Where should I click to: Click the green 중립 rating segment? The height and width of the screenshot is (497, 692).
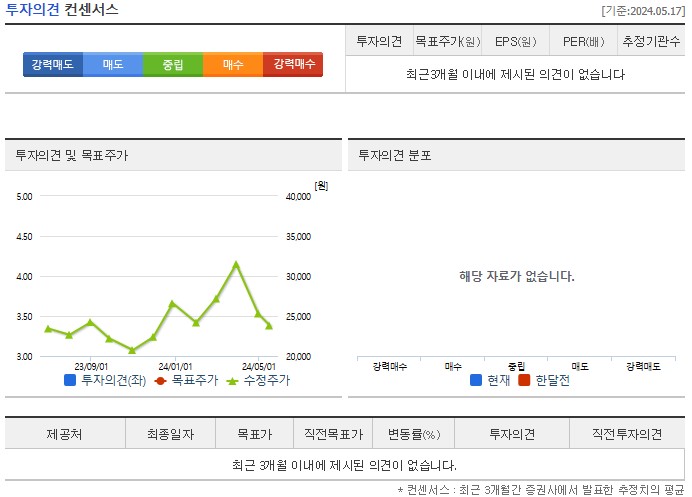point(173,64)
